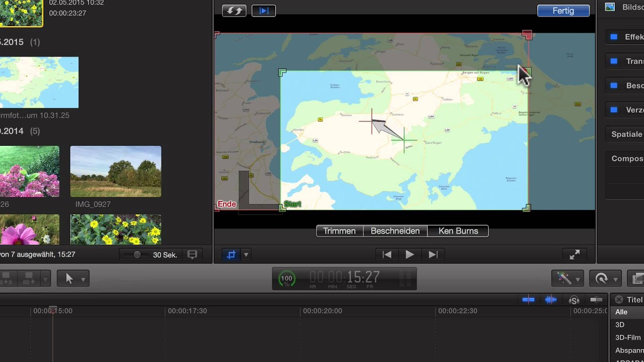Open the tool selection dropdown arrow

click(x=83, y=279)
